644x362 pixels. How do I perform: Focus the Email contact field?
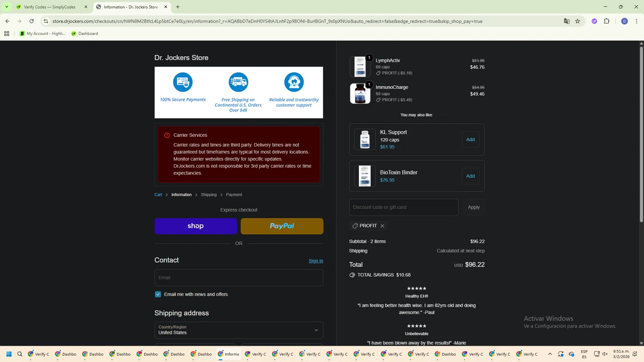tap(239, 278)
